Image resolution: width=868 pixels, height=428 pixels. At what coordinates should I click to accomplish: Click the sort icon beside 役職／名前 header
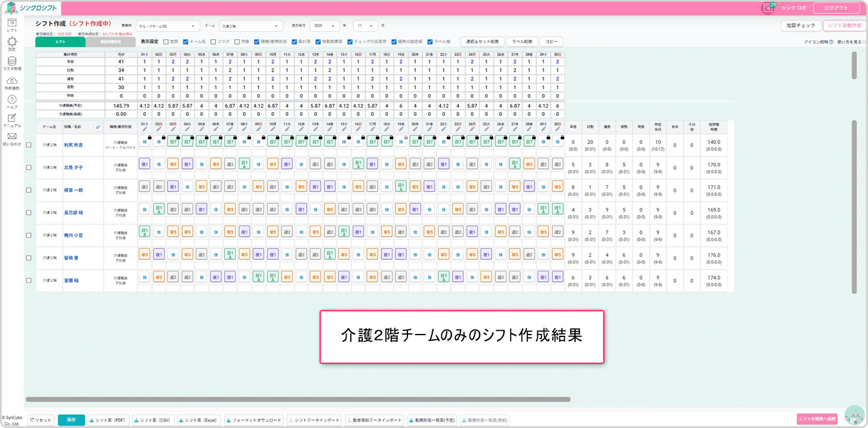click(98, 127)
